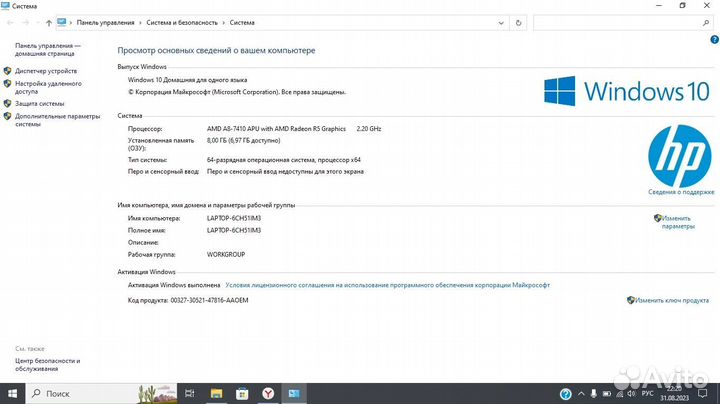Expand chevron after Панель управления breadcrumb
This screenshot has width=720, height=404.
pos(141,22)
